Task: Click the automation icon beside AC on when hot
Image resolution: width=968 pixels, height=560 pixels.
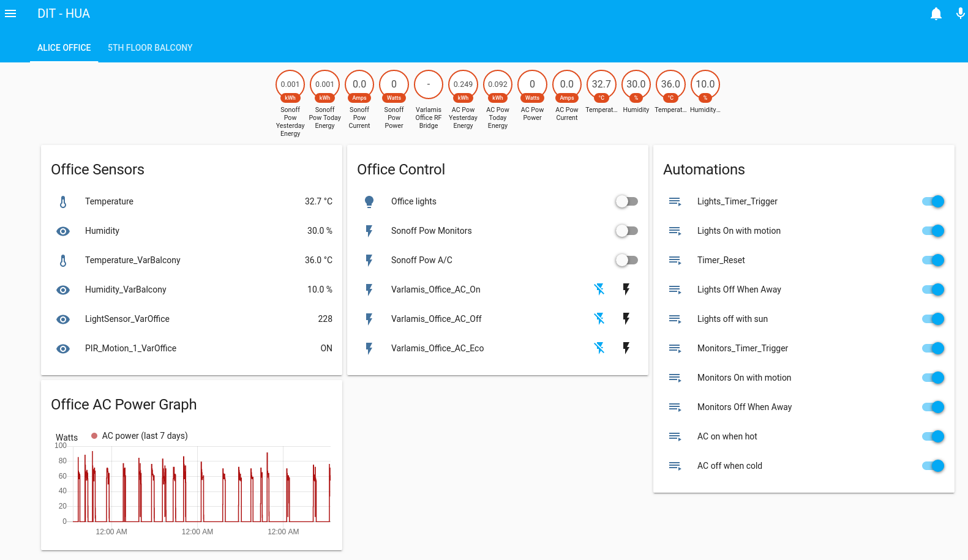Action: (675, 437)
